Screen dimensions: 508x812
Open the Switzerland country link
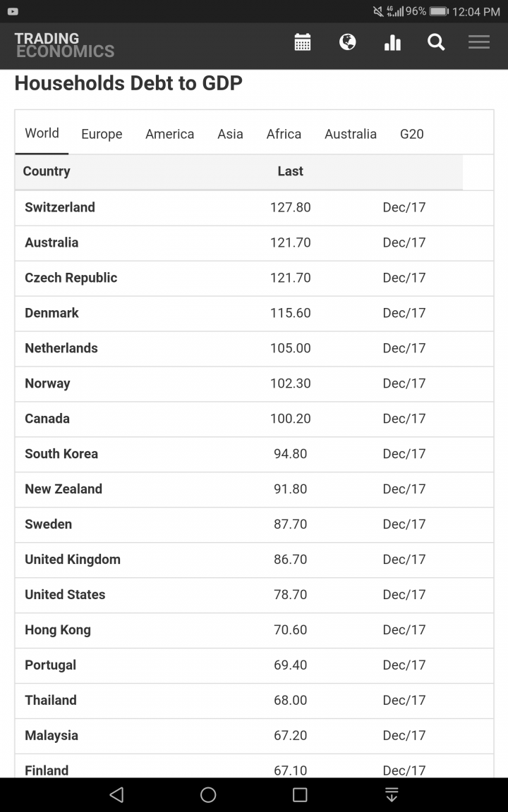pyautogui.click(x=60, y=207)
